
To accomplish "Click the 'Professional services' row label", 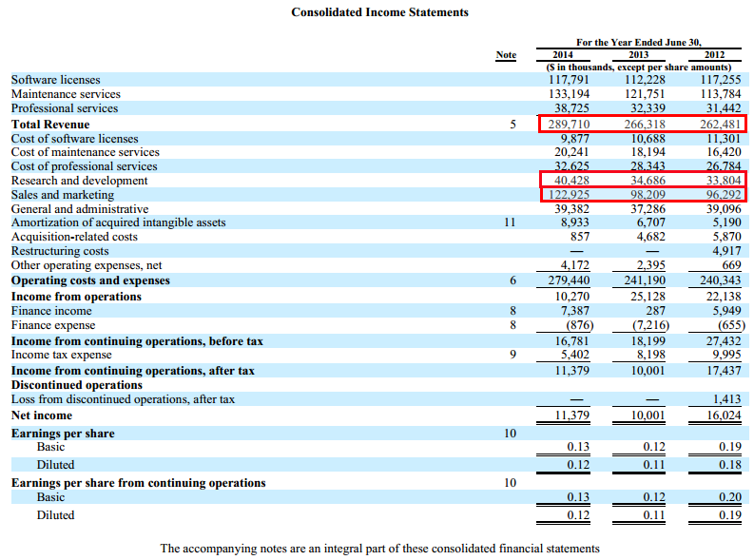I will pos(65,108).
